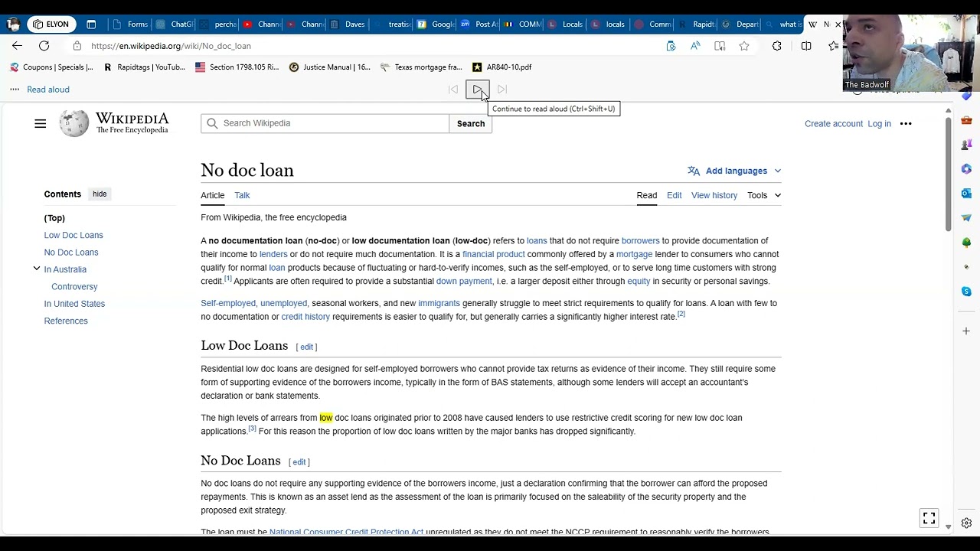Select the Article tab
Screen dimensions: 980x551
point(213,195)
